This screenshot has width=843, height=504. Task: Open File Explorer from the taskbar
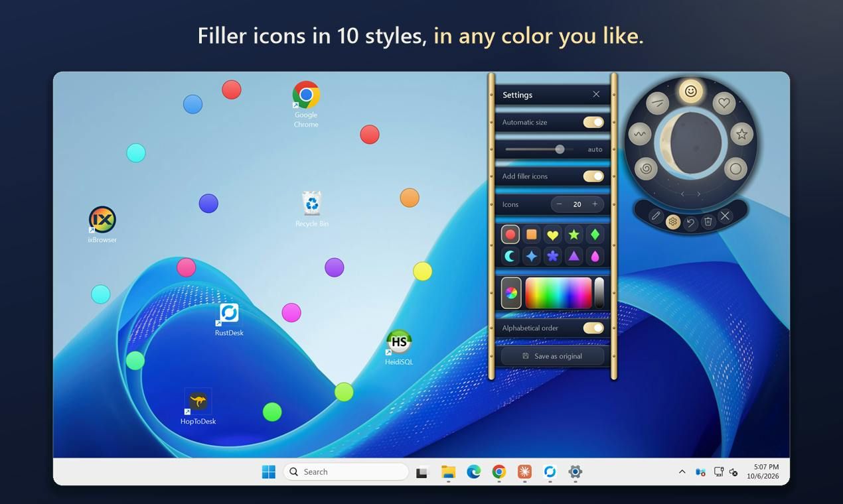point(448,472)
